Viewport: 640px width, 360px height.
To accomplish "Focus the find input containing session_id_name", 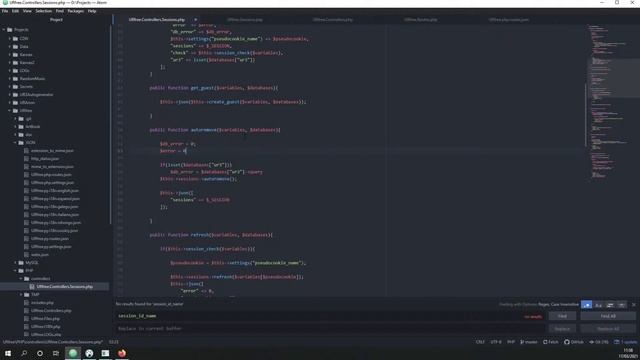I will [x=329, y=316].
